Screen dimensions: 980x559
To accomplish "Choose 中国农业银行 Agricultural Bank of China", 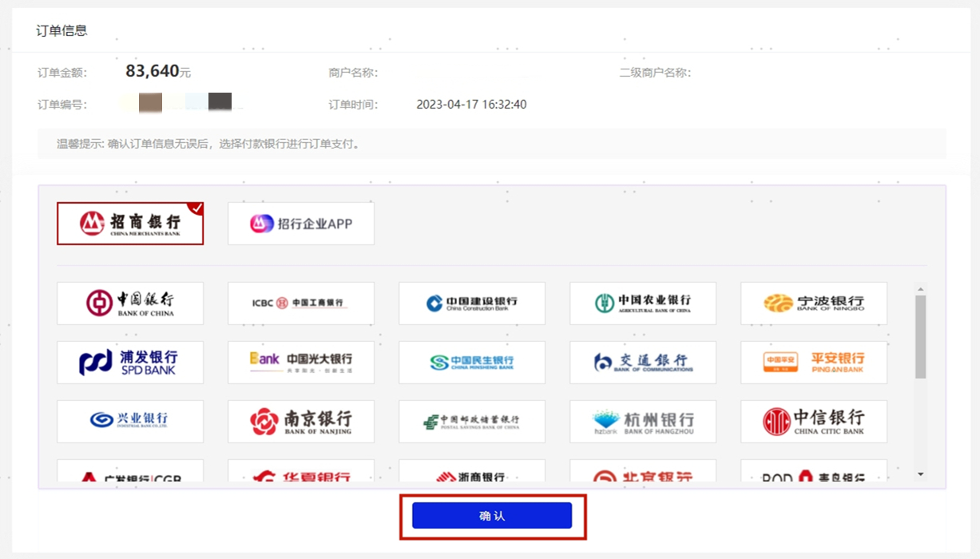I will coord(643,303).
